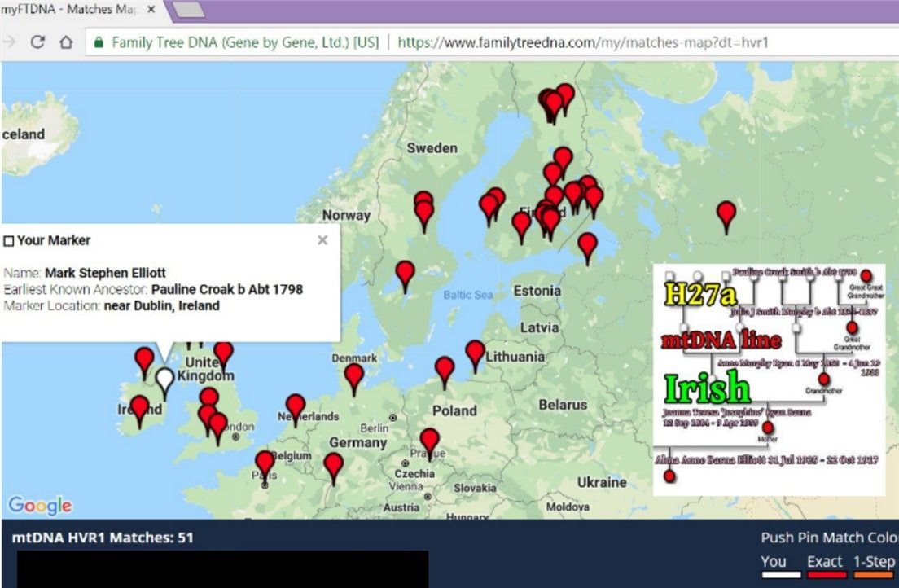This screenshot has width=899, height=588.
Task: Switch to the myFTDNA Matches Map tab
Action: 69,9
